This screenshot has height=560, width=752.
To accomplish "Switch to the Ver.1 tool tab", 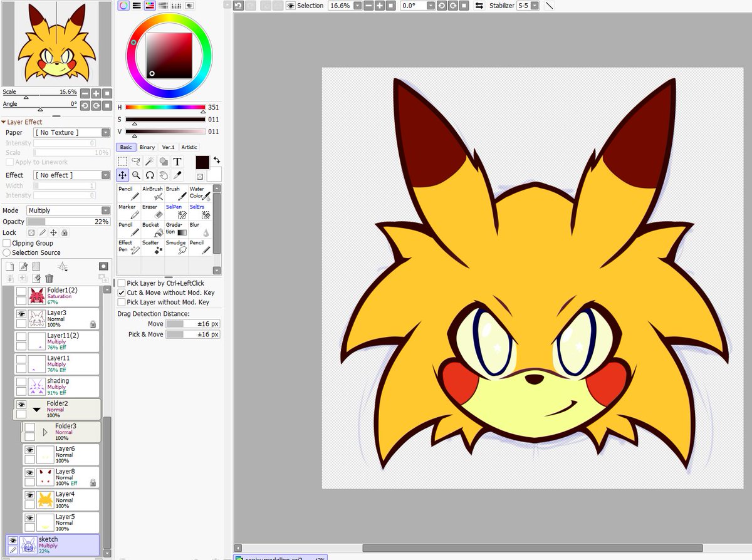I will 169,147.
